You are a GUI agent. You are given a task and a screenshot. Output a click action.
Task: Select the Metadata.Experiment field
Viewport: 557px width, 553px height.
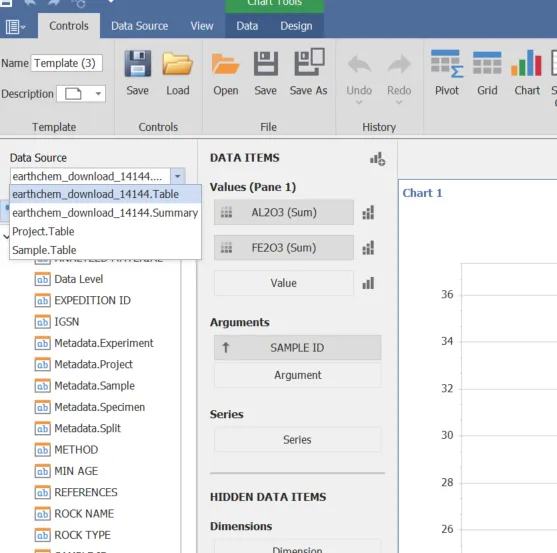click(104, 343)
